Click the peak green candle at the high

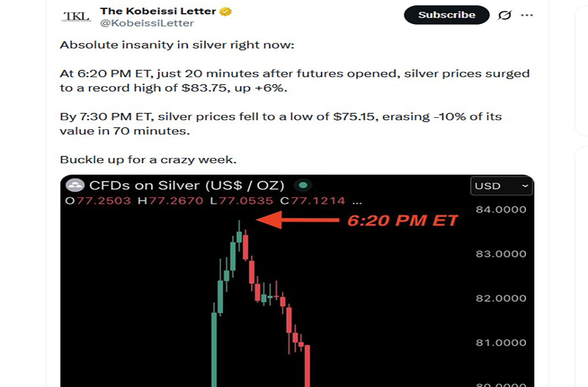pos(239,236)
